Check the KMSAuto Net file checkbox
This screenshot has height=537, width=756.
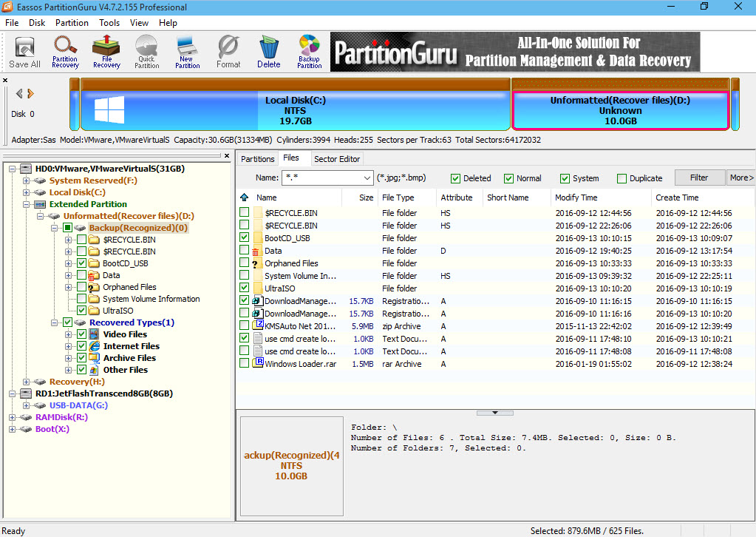[x=245, y=325]
